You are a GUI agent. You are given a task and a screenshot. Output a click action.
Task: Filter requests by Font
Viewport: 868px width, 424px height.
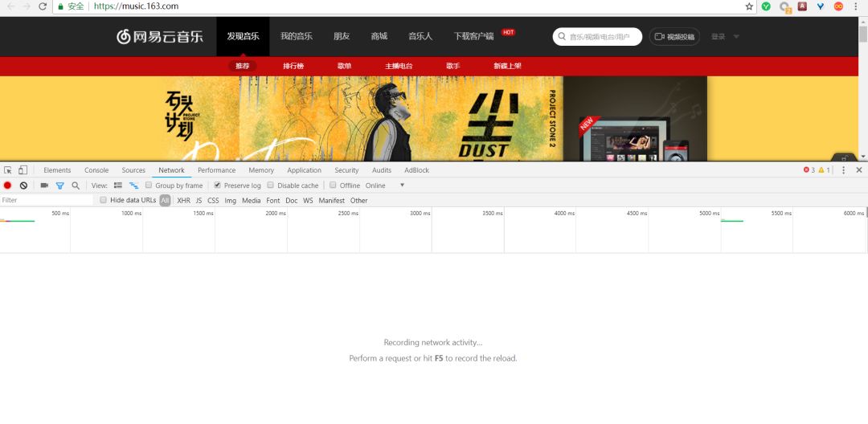(x=273, y=201)
